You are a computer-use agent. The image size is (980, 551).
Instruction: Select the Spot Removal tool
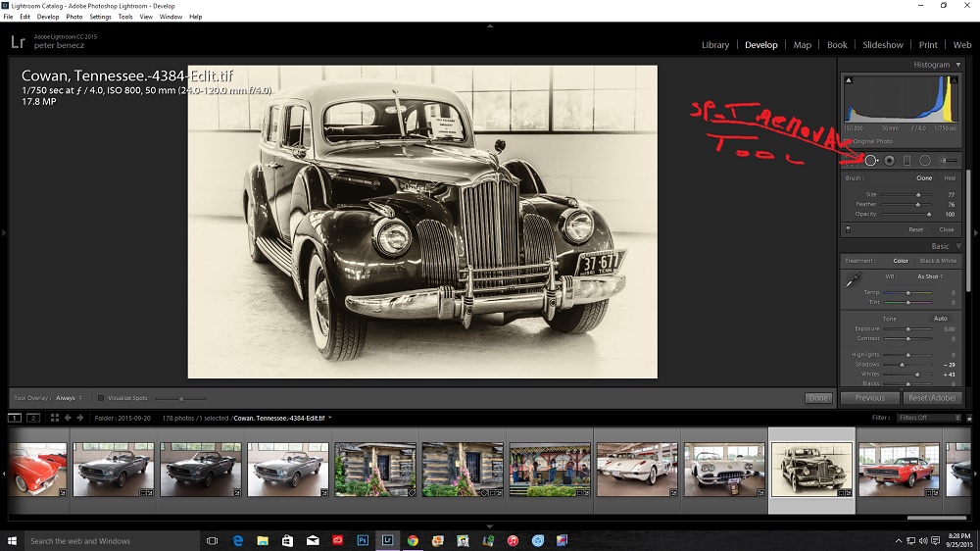(x=870, y=161)
